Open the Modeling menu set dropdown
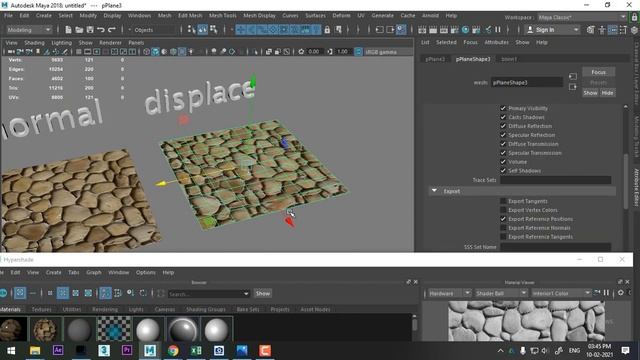 [x=29, y=30]
